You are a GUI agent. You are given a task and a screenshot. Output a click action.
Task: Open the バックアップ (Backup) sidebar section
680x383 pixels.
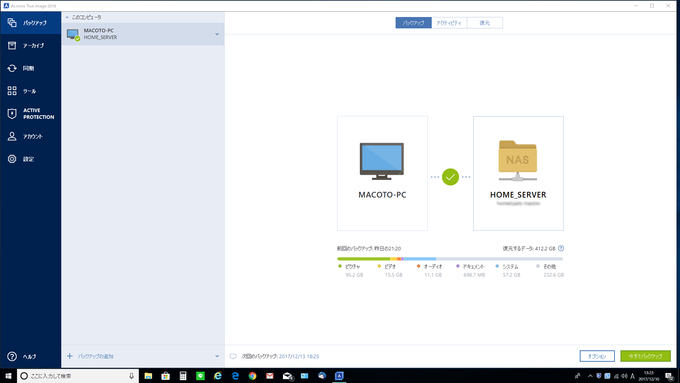tap(30, 23)
